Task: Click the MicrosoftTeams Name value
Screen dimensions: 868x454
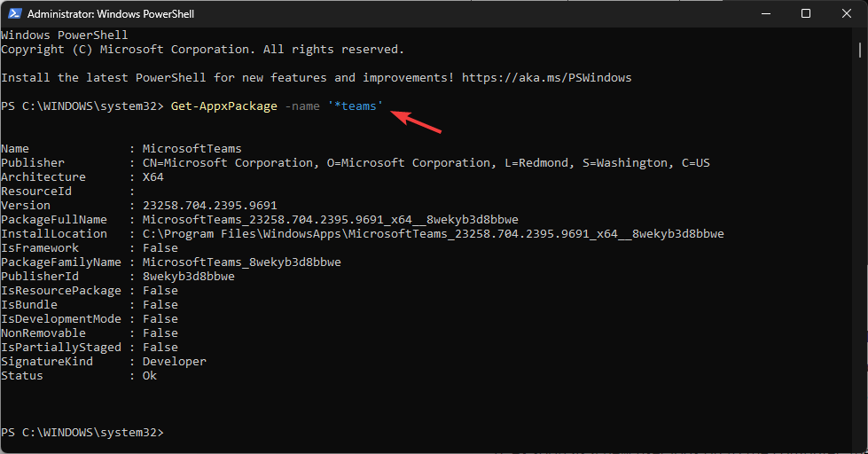Action: click(x=192, y=149)
